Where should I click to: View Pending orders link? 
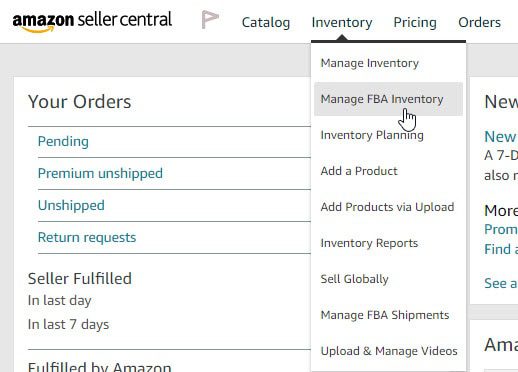pyautogui.click(x=63, y=141)
